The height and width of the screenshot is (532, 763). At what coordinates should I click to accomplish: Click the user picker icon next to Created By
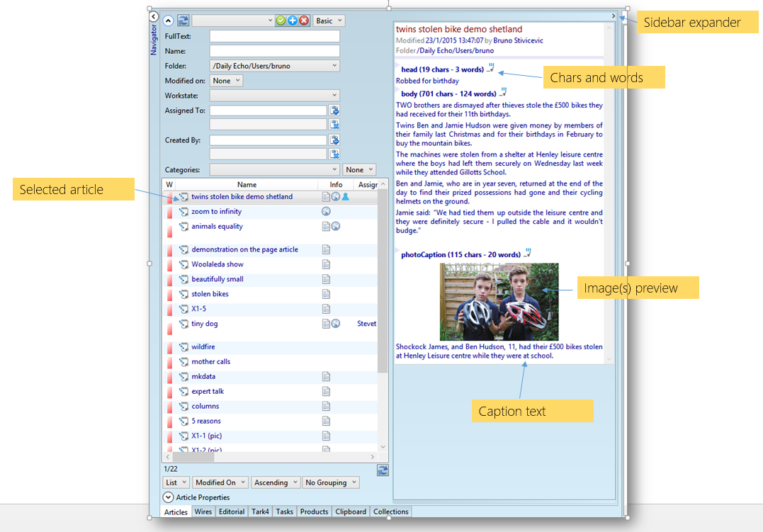coord(334,140)
